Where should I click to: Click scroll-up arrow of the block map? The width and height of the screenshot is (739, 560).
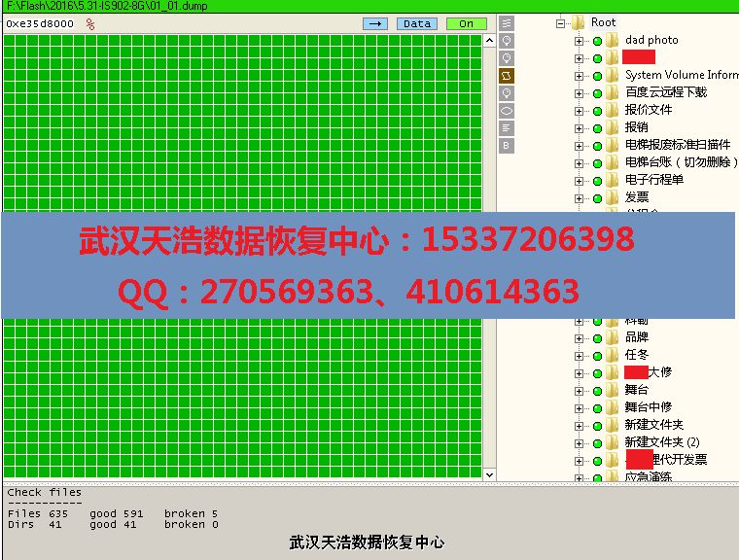tap(491, 40)
